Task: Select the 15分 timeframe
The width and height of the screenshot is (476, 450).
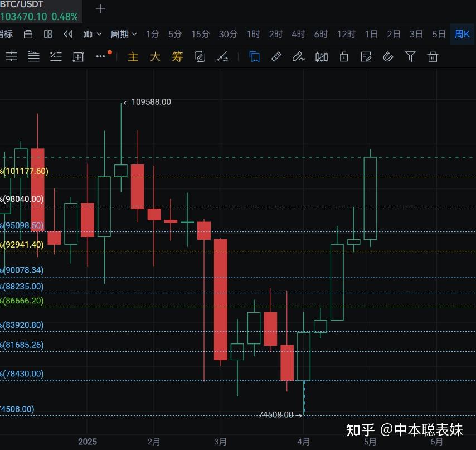Action: click(x=200, y=35)
